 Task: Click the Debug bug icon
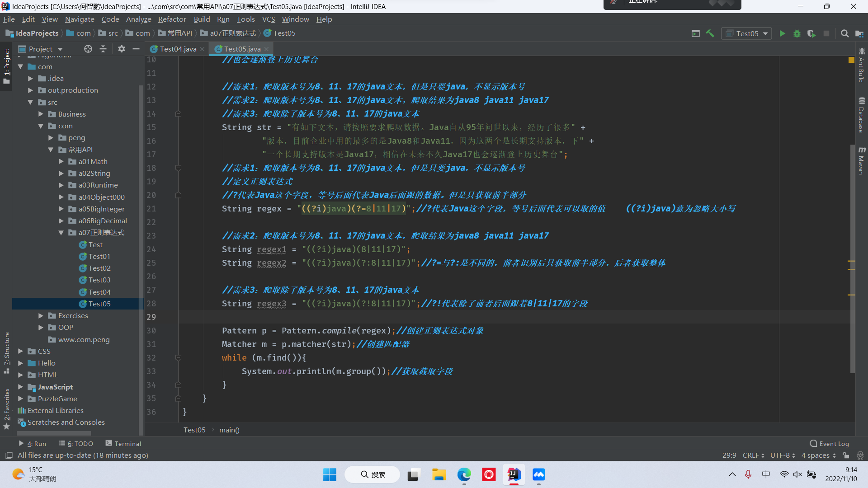tap(797, 33)
